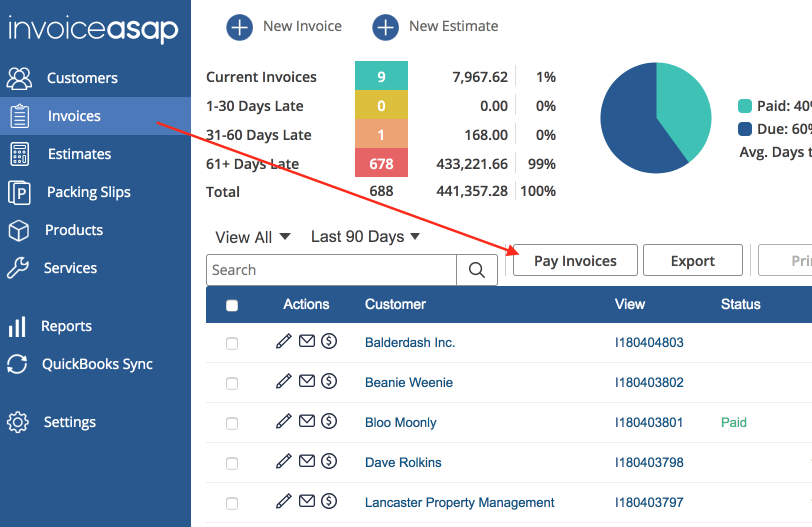812x527 pixels.
Task: Open Services in the sidebar menu
Action: click(95, 268)
